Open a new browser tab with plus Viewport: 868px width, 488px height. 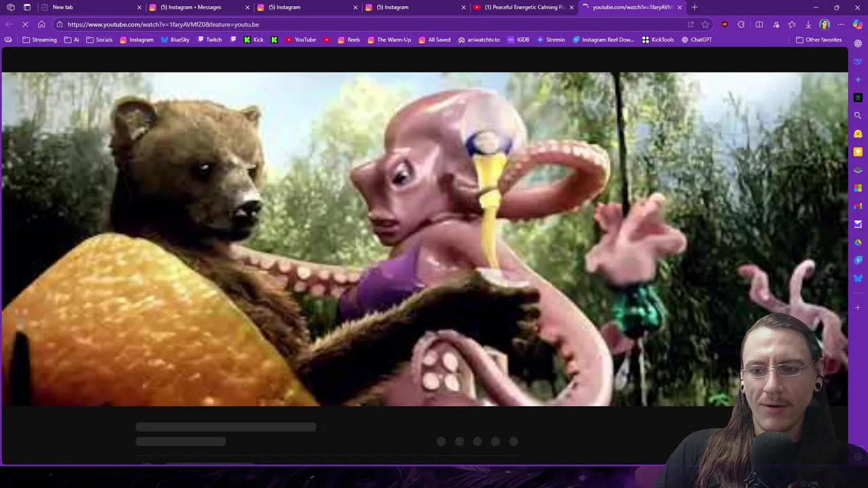pyautogui.click(x=694, y=7)
